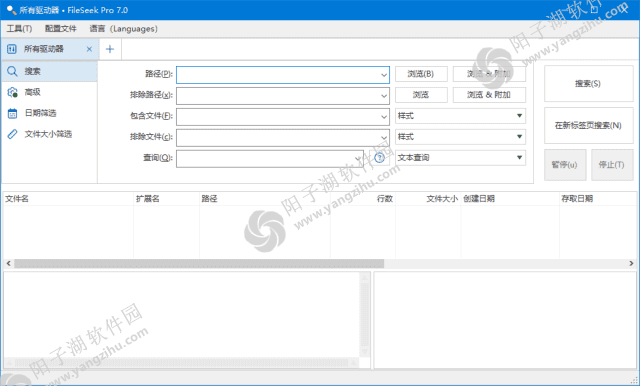Screen dimensions: 640x386
Task: Sort results by 扩展名 column header
Action: (167, 199)
